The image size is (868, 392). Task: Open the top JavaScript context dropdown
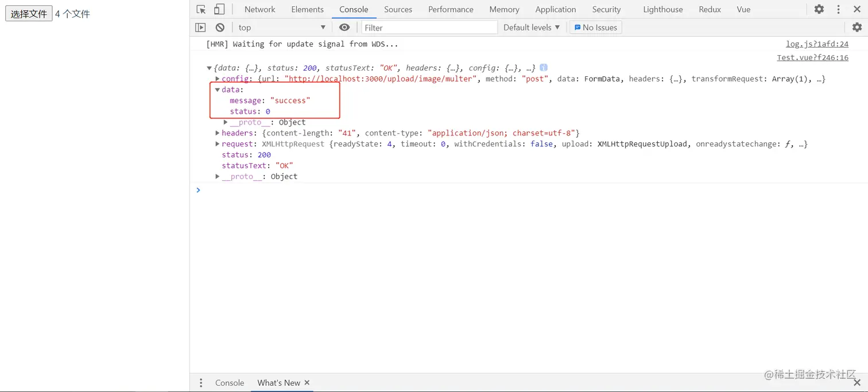click(281, 27)
